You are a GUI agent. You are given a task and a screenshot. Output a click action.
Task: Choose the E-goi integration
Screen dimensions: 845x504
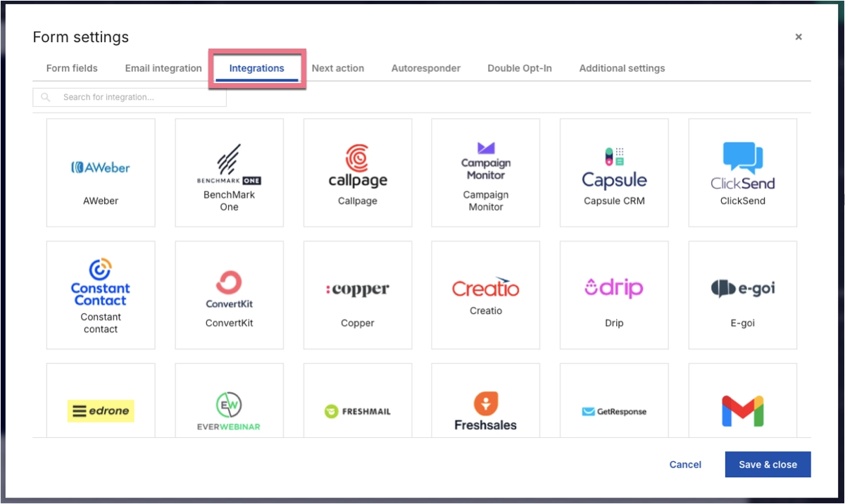pos(742,295)
